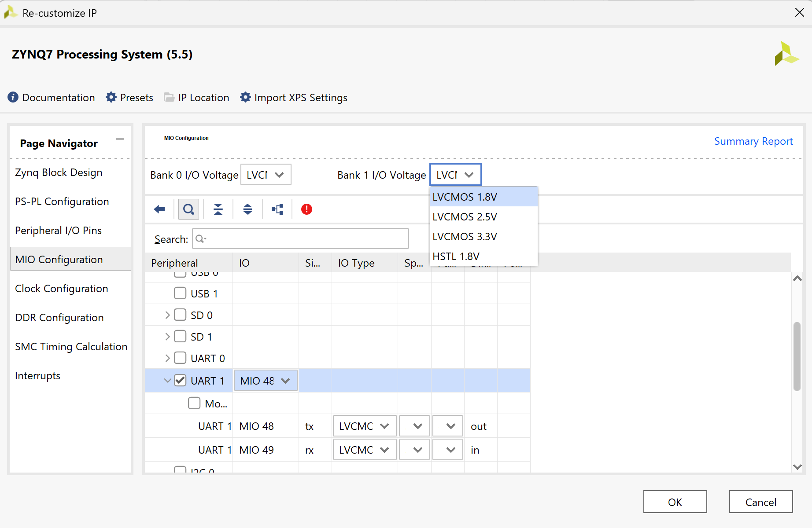Click the IP Location folder icon
The image size is (812, 528).
[x=169, y=97]
